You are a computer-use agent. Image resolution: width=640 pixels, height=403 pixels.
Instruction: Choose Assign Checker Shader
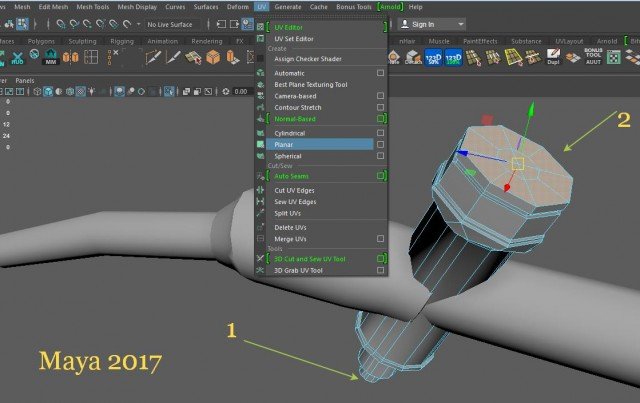(308, 59)
